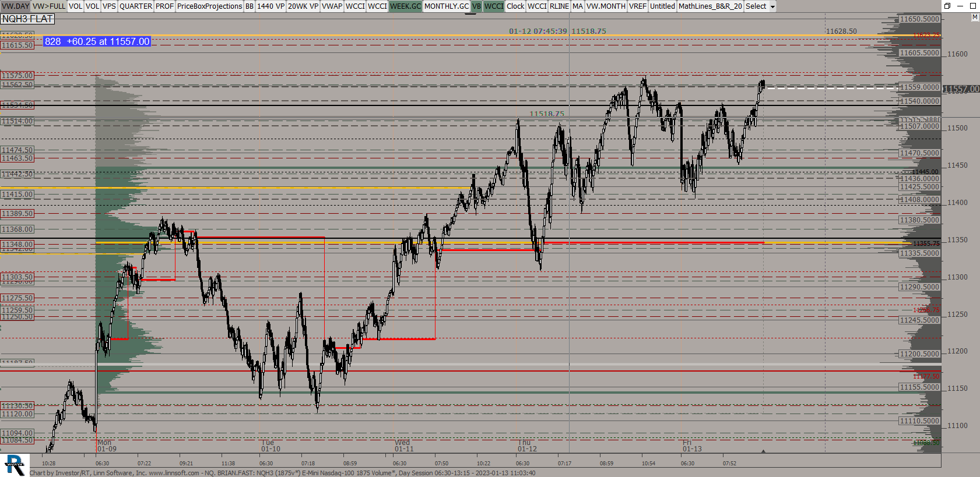Open the Select dropdown arrow

click(x=772, y=7)
